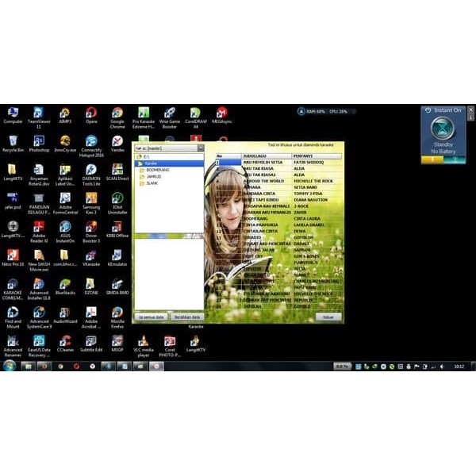Select the Corel PHOTO-PAINT desktop shortcut
Viewport: 476px width, 476px height.
click(170, 346)
